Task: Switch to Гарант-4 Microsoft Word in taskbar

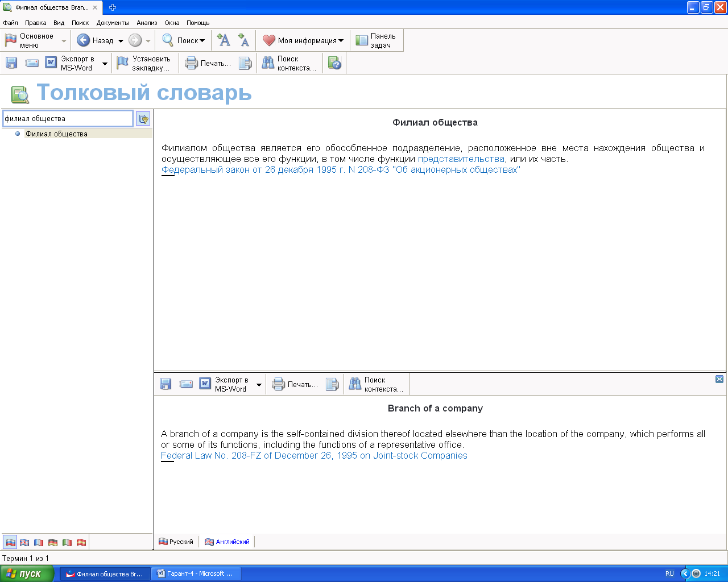Action: pos(196,573)
